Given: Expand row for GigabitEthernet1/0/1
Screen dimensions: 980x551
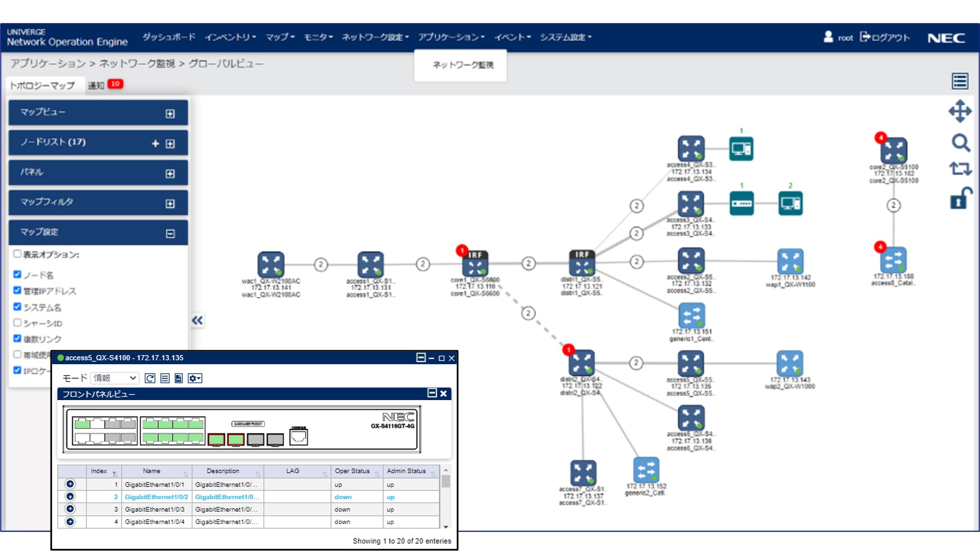Looking at the screenshot, I should 70,484.
